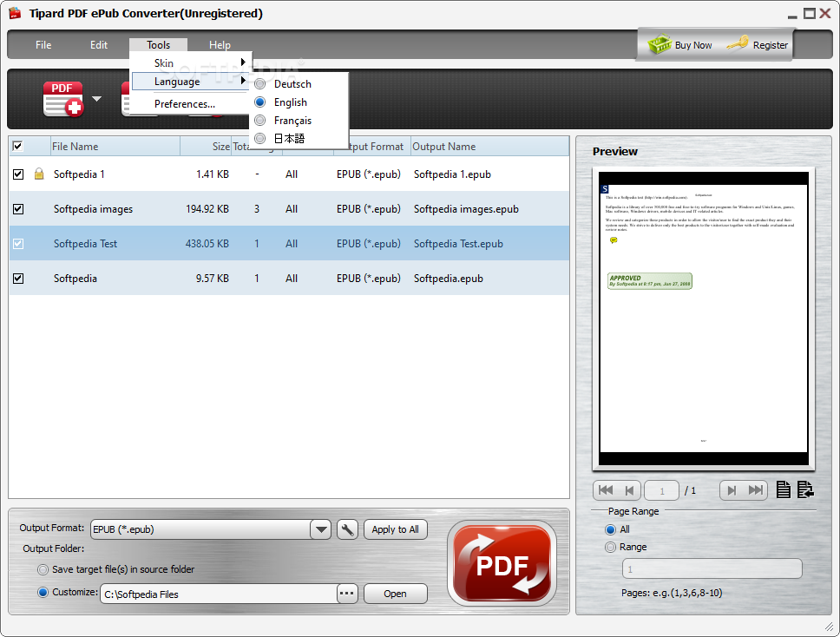Open the Edit menu
840x637 pixels.
(x=99, y=45)
